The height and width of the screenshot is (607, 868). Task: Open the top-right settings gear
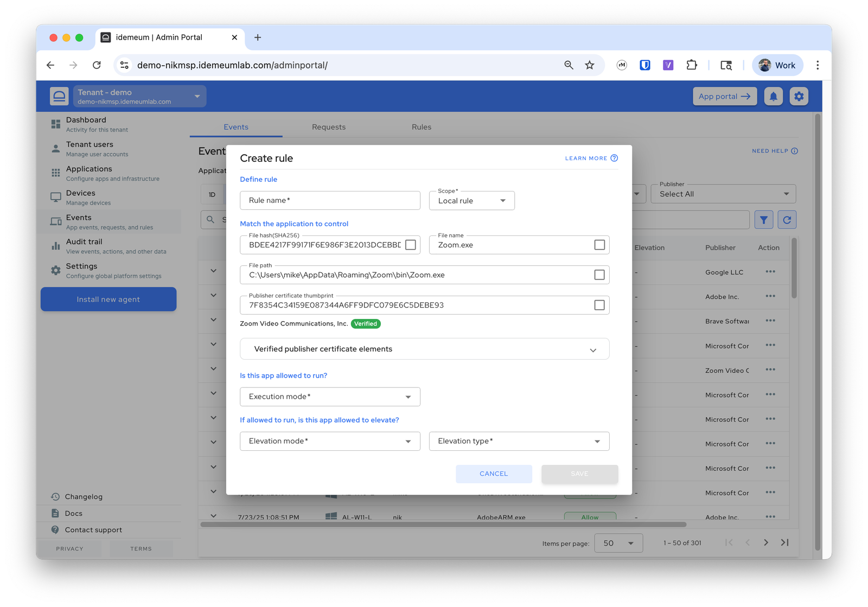pos(799,97)
